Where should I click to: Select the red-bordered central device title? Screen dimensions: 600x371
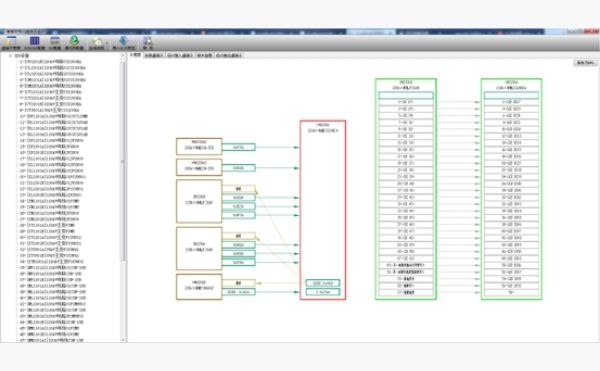(323, 128)
